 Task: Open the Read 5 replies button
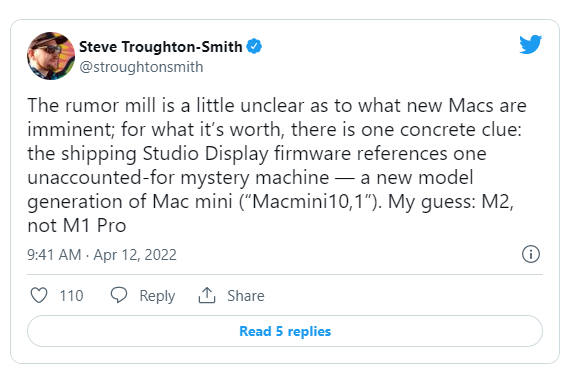(285, 331)
